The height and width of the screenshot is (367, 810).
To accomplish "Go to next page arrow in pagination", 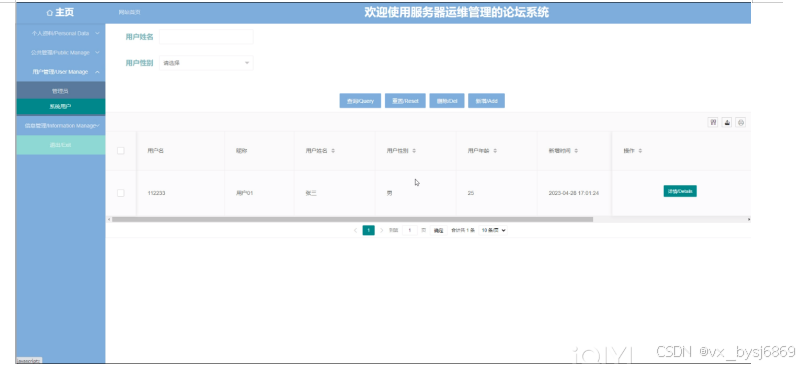I will tap(382, 230).
